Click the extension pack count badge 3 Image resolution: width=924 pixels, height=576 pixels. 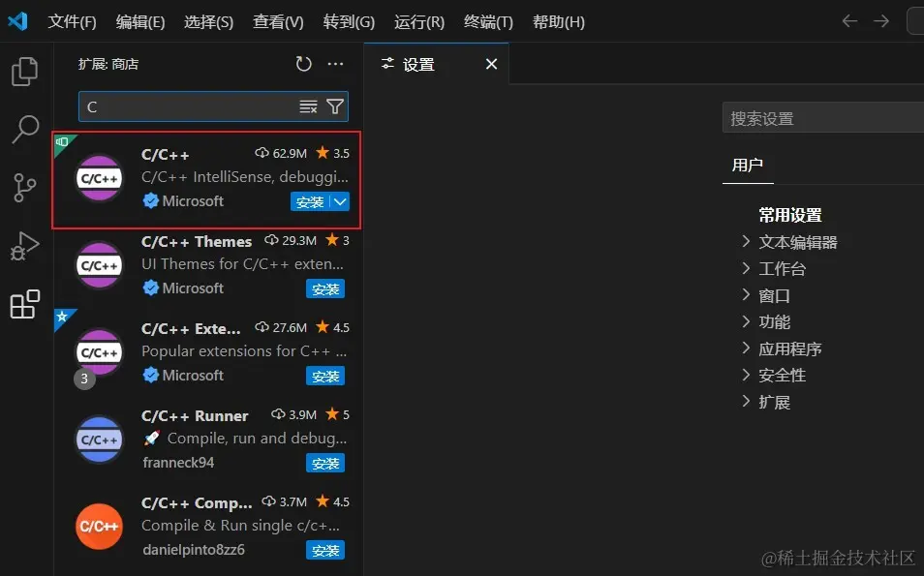point(84,379)
